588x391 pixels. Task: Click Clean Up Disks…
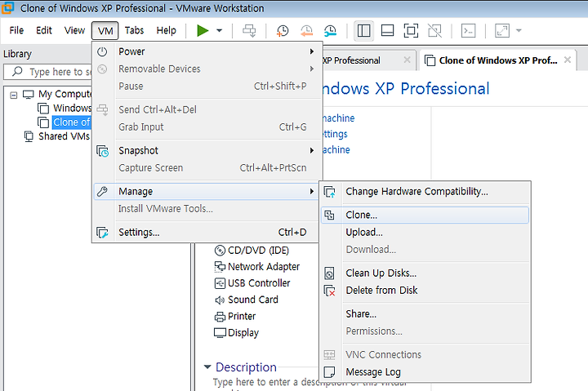coord(425,273)
